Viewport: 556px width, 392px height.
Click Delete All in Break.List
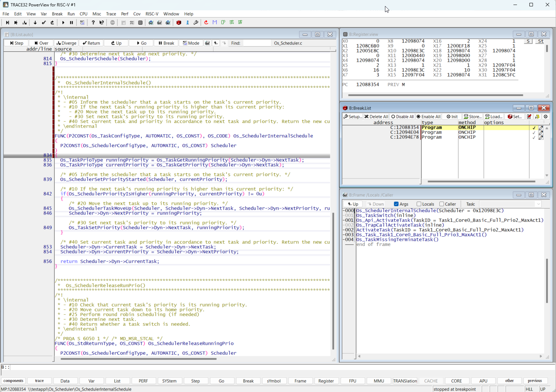376,116
